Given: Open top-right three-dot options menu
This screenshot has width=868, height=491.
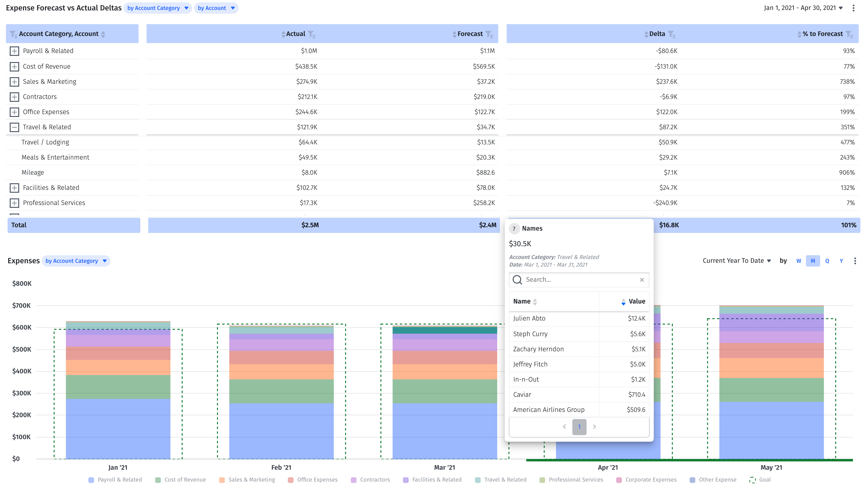Looking at the screenshot, I should point(854,8).
